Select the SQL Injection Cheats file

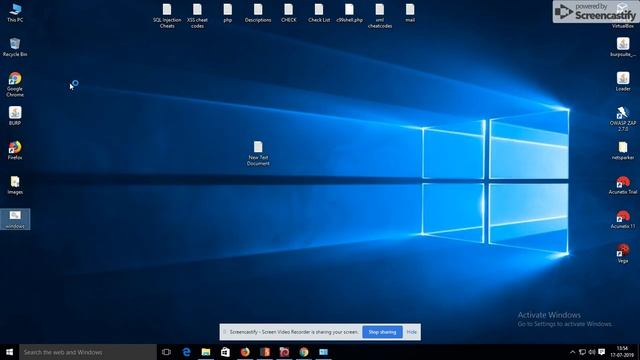coord(167,16)
